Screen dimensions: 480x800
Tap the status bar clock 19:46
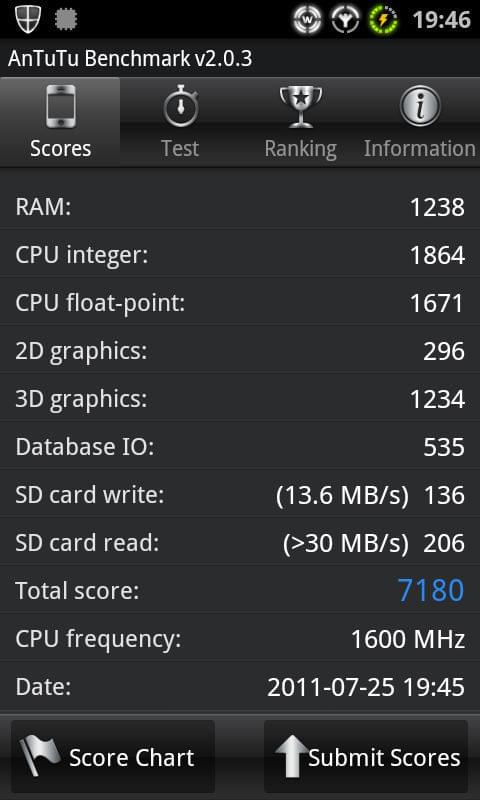click(441, 20)
